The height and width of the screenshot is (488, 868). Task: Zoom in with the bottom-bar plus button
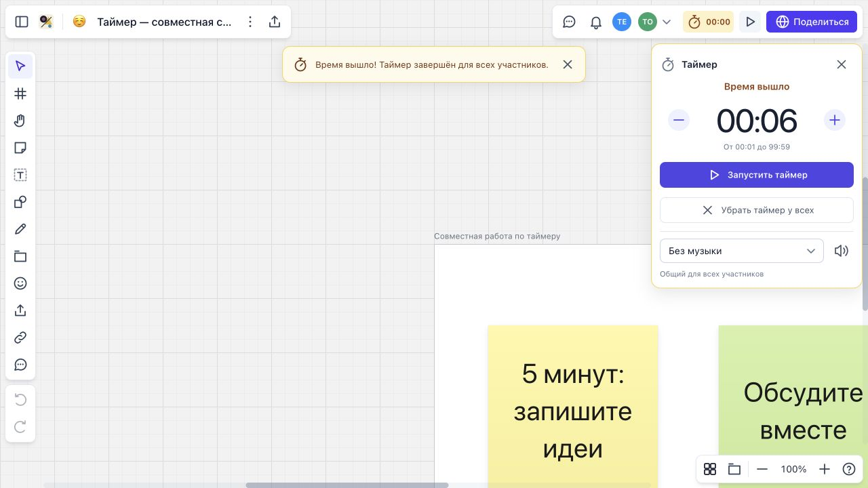[825, 469]
